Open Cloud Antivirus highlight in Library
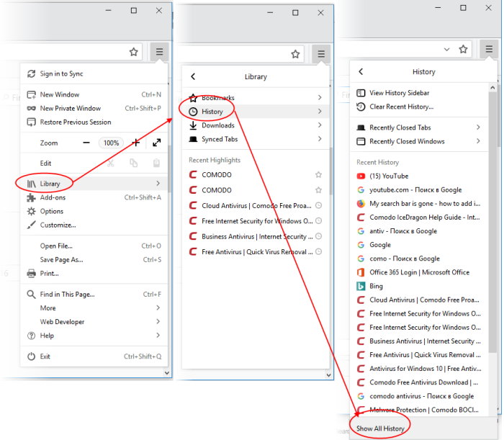Screen dimensions: 504x440 tap(256, 206)
